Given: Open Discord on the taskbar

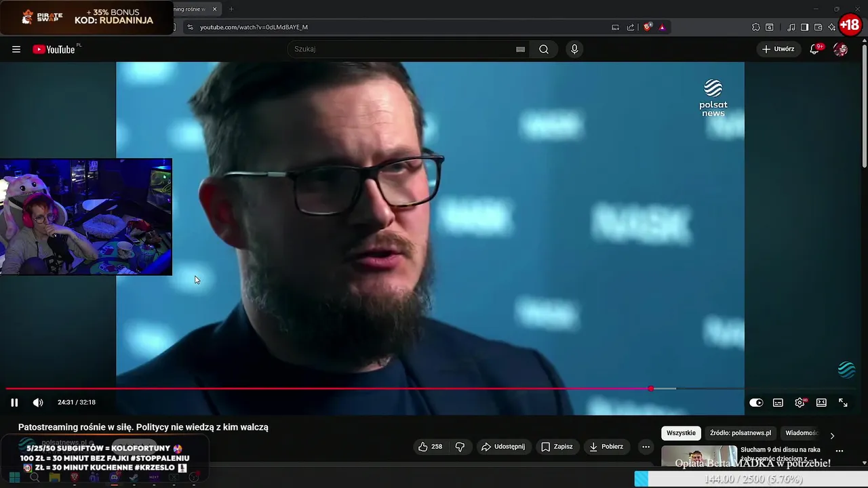Looking at the screenshot, I should pyautogui.click(x=114, y=478).
